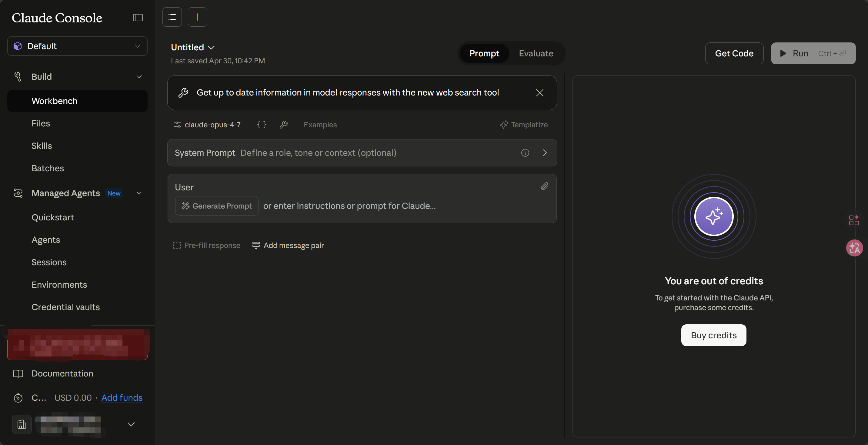This screenshot has height=445, width=868.
Task: Click the Add funds link
Action: tap(122, 398)
